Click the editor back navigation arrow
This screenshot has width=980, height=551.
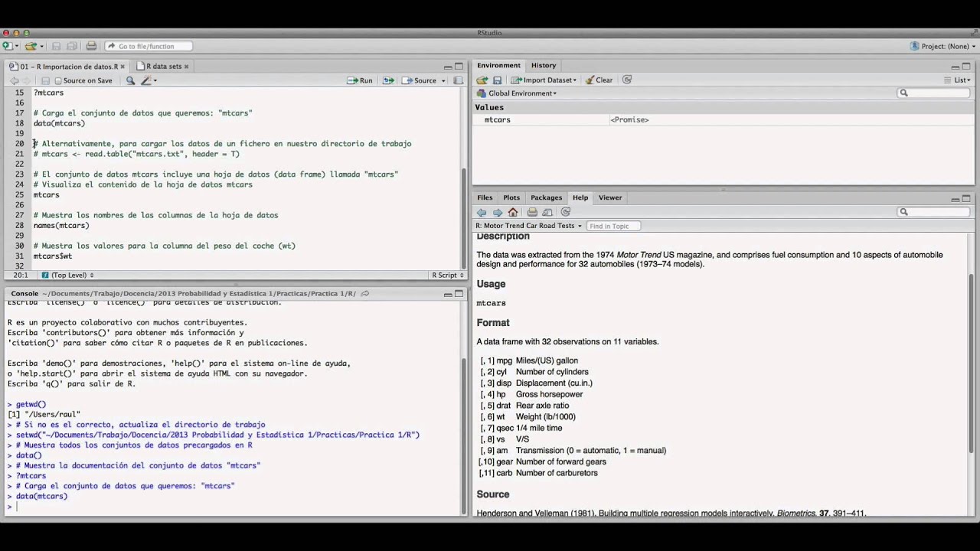click(x=14, y=80)
